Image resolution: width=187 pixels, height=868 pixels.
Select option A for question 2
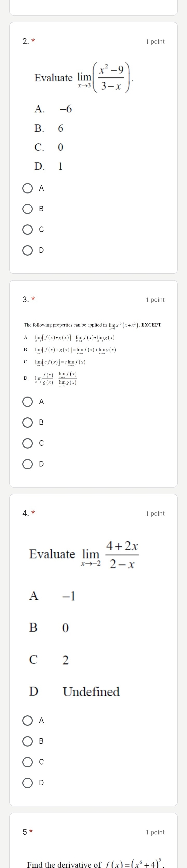pos(28,188)
